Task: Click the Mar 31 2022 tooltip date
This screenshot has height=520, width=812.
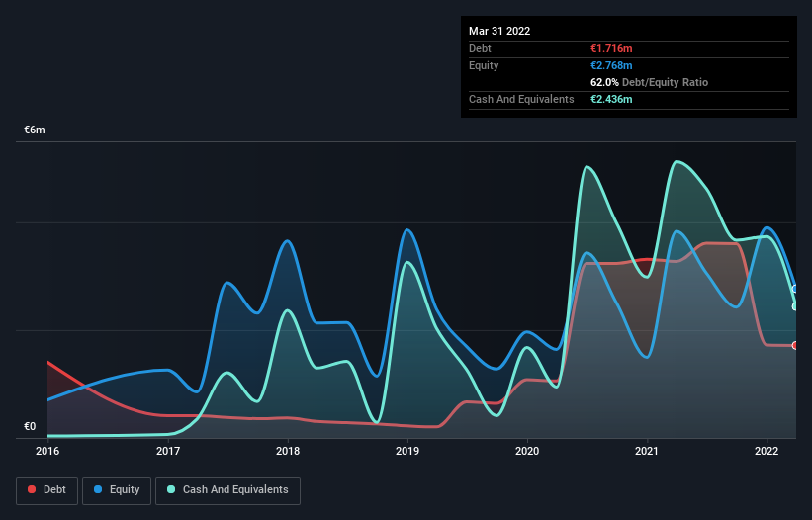Action: (x=499, y=31)
